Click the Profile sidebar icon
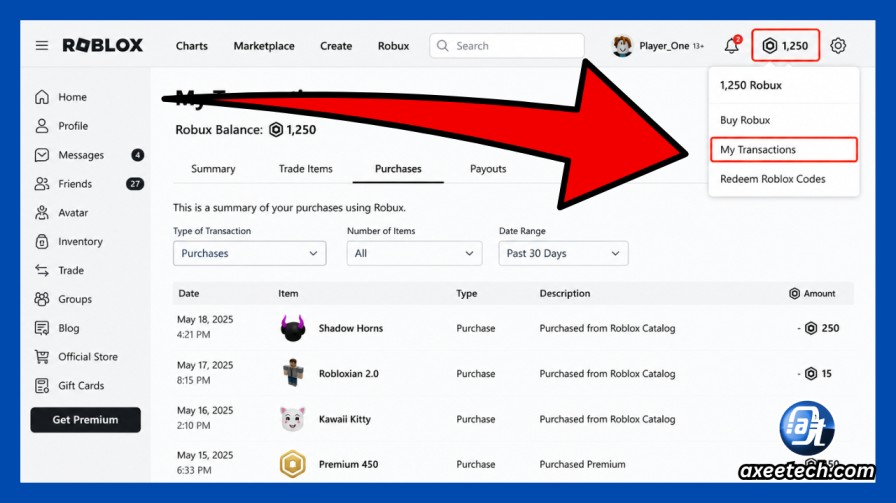Screen dimensions: 896x503 pos(42,126)
